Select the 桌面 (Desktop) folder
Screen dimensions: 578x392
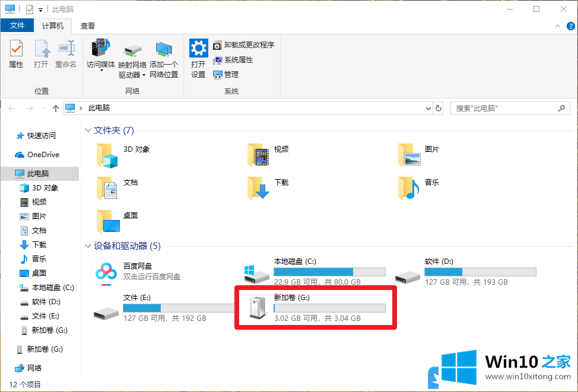(x=117, y=221)
